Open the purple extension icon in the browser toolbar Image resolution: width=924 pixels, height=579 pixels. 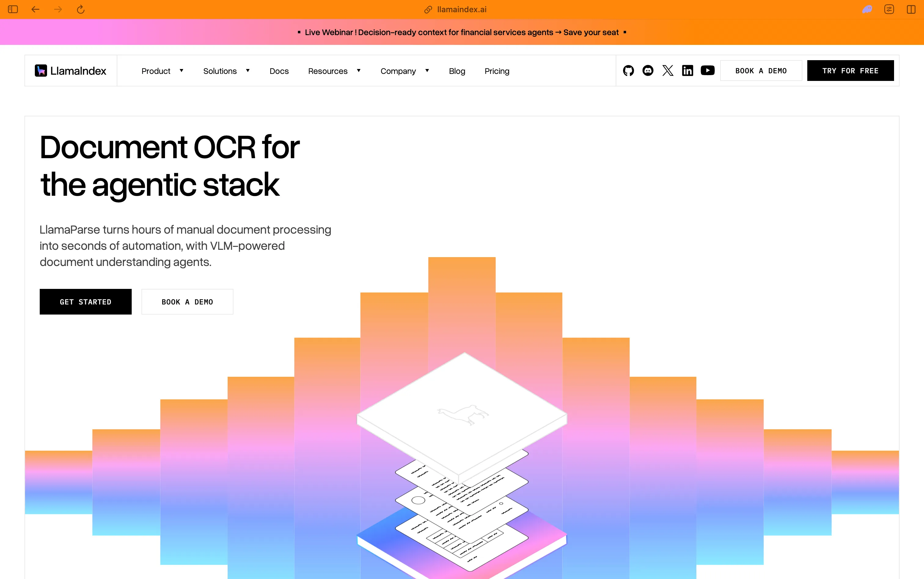867,9
